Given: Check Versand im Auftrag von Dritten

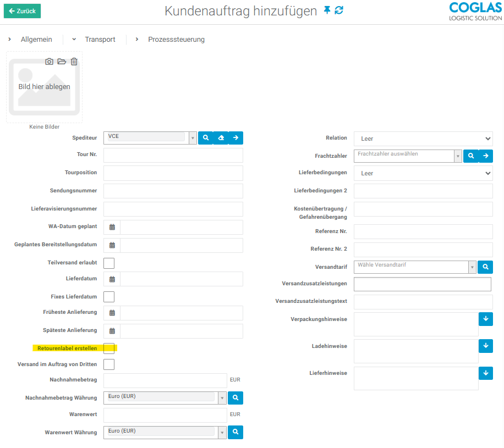Looking at the screenshot, I should (x=109, y=364).
